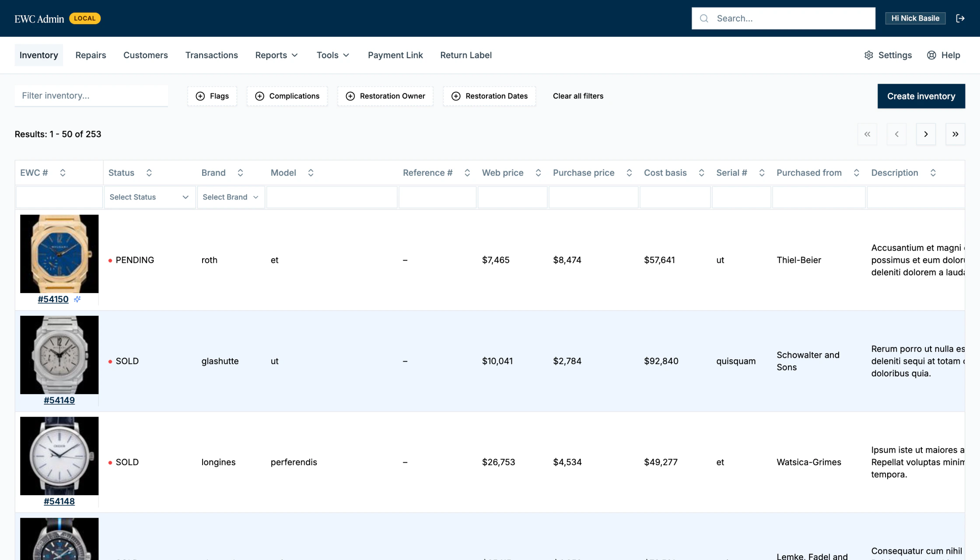Image resolution: width=980 pixels, height=560 pixels.
Task: Expand the Reports menu
Action: (x=276, y=55)
